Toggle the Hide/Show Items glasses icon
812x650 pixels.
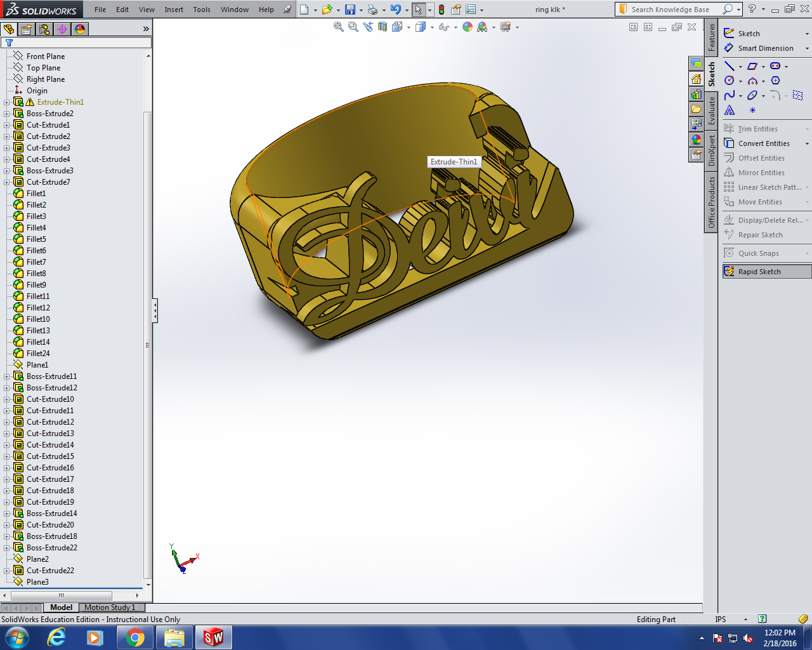(x=443, y=27)
